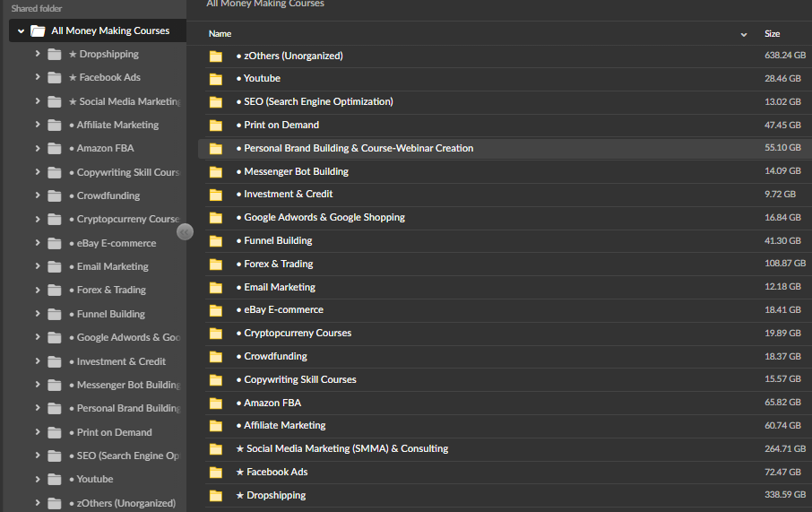This screenshot has height=512, width=812.
Task: Select Funnel Building in the sidebar tree
Action: 111,314
